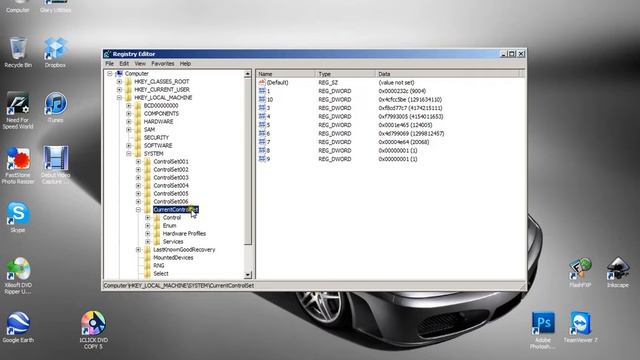Viewport: 640px width, 360px height.
Task: Select the ControlSet004 key
Action: (171, 186)
